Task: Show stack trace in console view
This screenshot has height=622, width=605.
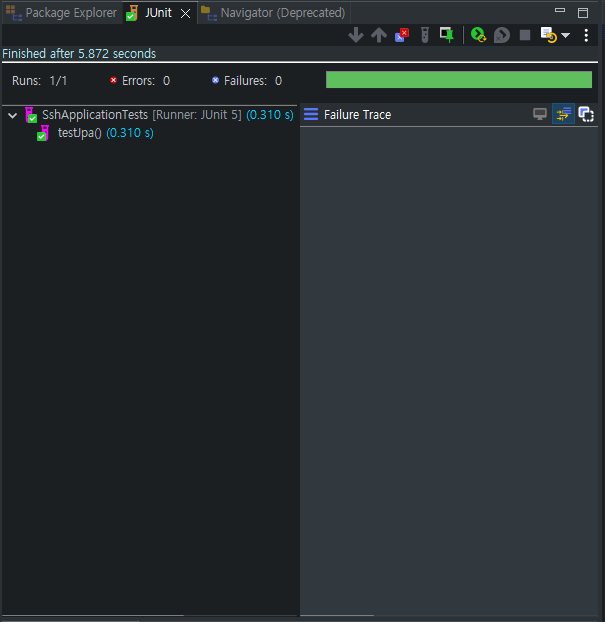Action: (x=540, y=114)
